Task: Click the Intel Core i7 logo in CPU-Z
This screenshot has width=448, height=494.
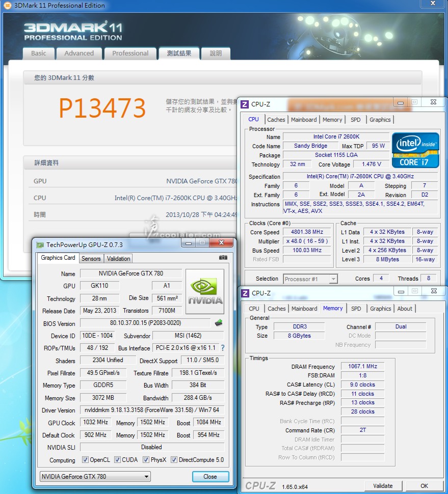Action: coord(415,150)
